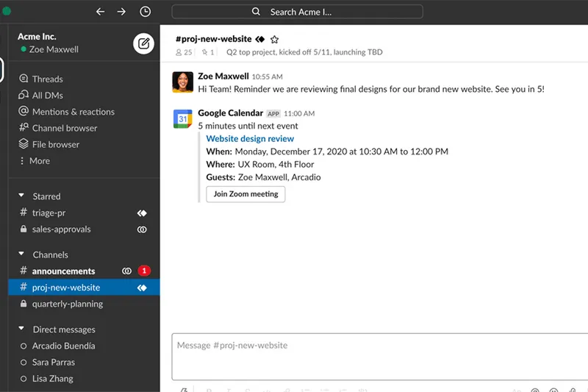Image resolution: width=588 pixels, height=392 pixels.
Task: Collapse the Starred section
Action: (x=21, y=196)
